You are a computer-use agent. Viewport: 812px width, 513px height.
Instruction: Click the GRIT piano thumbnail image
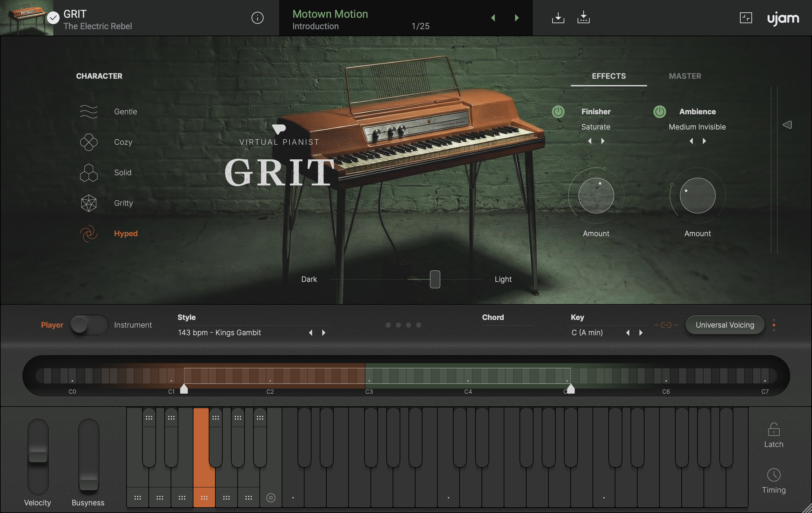[26, 18]
